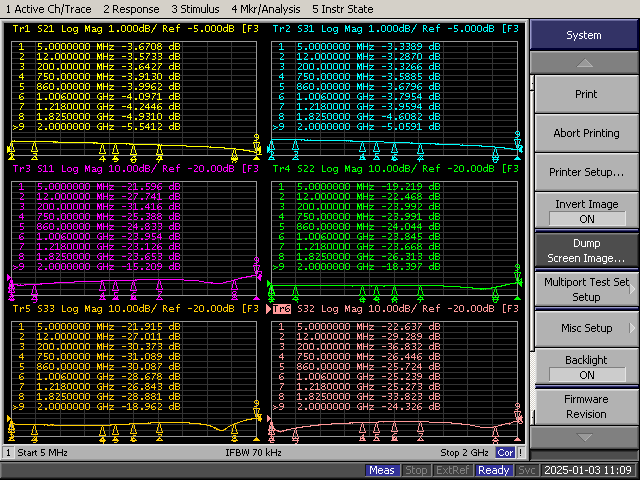This screenshot has height=480, width=640.
Task: Click the Meas status indicator
Action: [x=382, y=470]
